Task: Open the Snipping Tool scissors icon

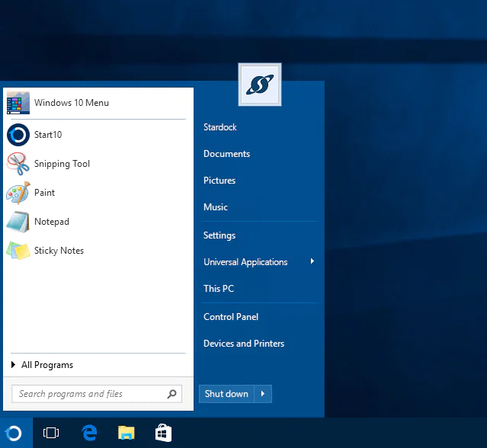Action: 18,164
